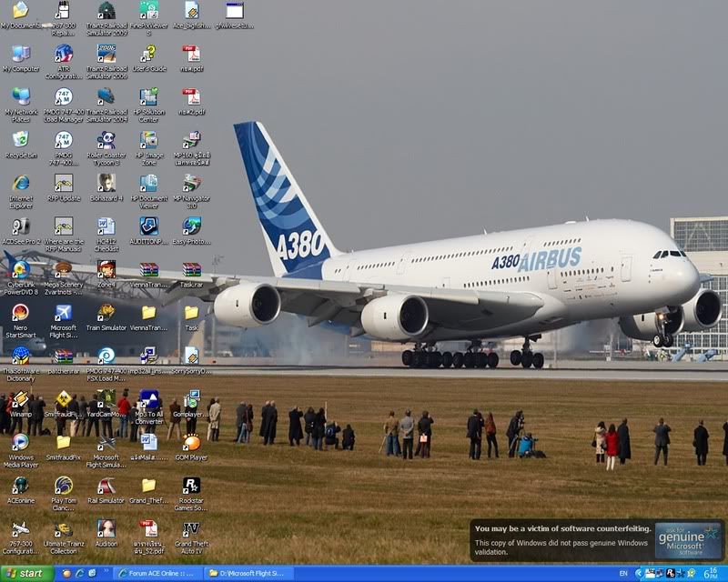Image resolution: width=728 pixels, height=582 pixels.
Task: Select PMDG 747-400 Load Manager icon
Action: click(x=64, y=105)
